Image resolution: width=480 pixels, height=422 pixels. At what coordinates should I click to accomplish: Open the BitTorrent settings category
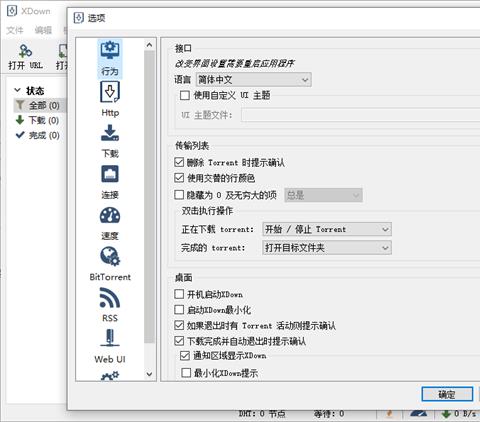[110, 264]
